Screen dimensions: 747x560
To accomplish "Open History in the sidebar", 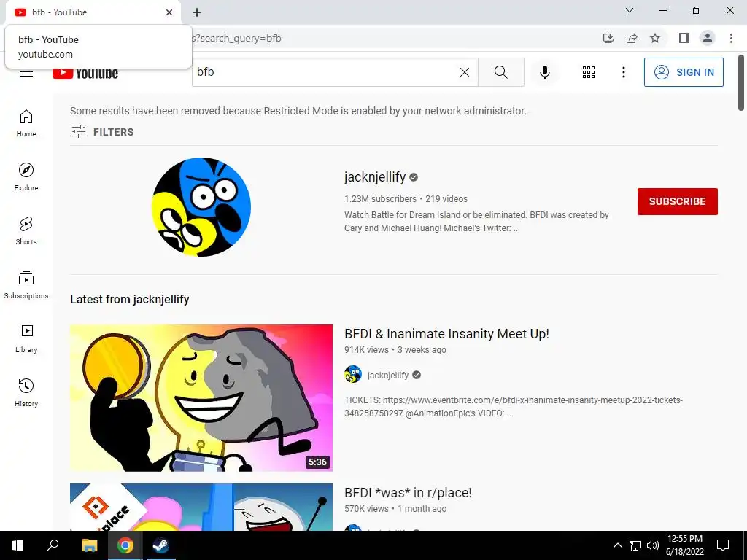I will click(26, 392).
